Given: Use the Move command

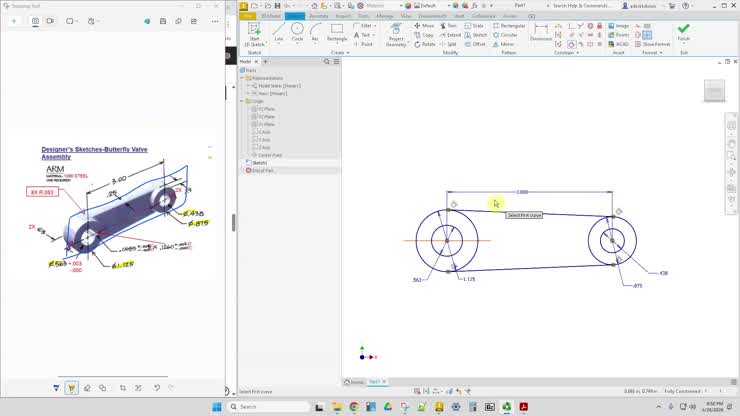Looking at the screenshot, I should click(x=424, y=26).
